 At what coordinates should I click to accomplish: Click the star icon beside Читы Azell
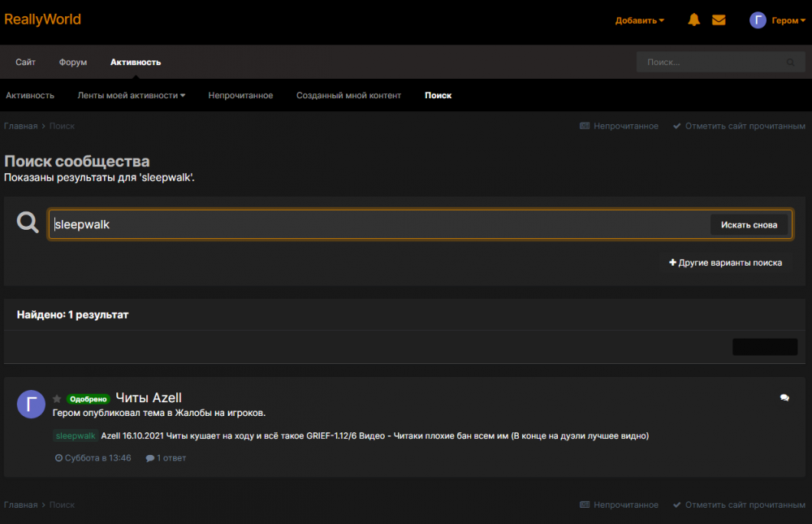click(x=57, y=399)
